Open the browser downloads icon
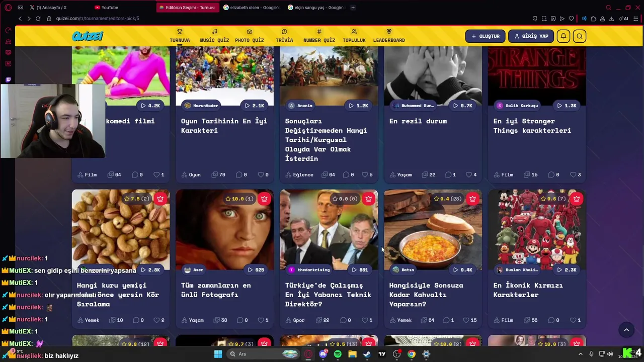The width and height of the screenshot is (644, 362). coord(611,19)
